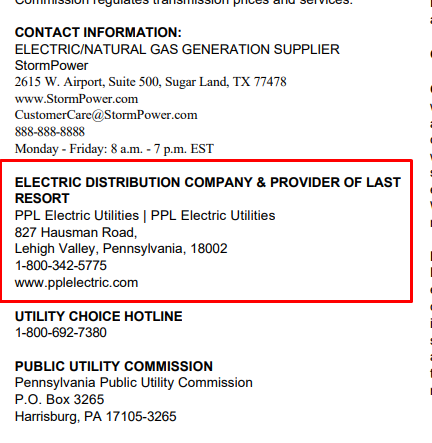Click Lehigh Valley, Pennsylvania, 18002 line
Screen dimensions: 432x443
(x=121, y=249)
